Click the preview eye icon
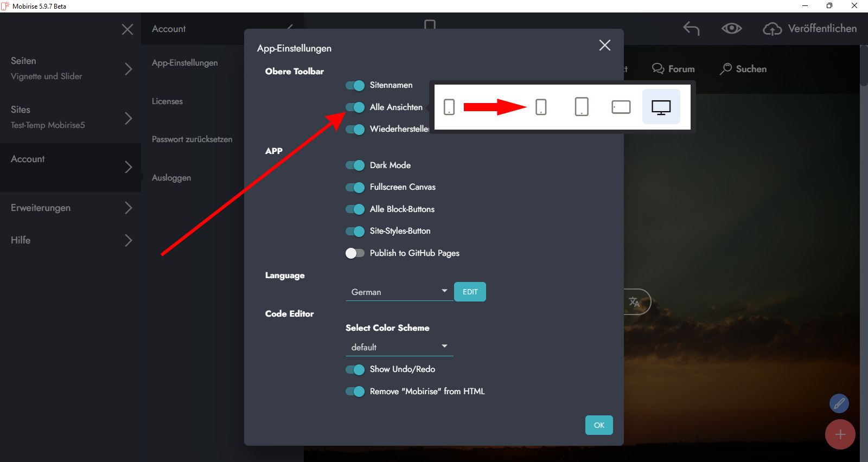Viewport: 868px width, 462px height. tap(731, 28)
